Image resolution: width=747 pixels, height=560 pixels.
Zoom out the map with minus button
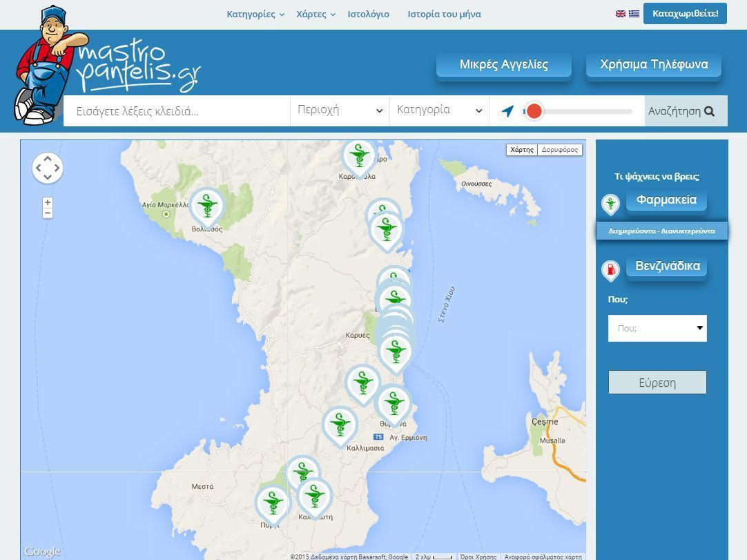pyautogui.click(x=48, y=213)
